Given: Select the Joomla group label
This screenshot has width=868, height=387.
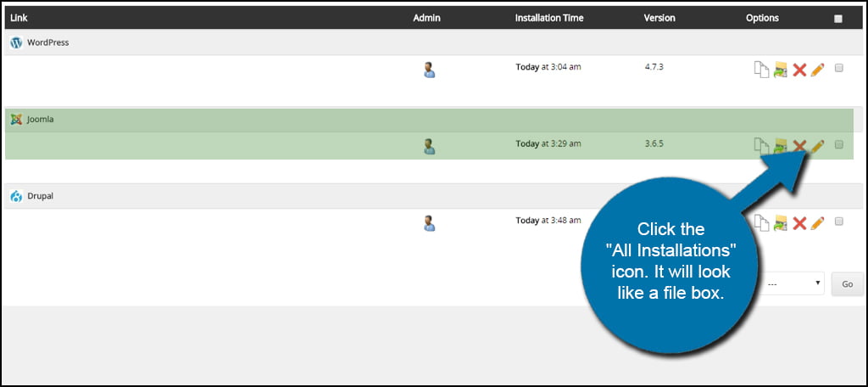Looking at the screenshot, I should (41, 119).
